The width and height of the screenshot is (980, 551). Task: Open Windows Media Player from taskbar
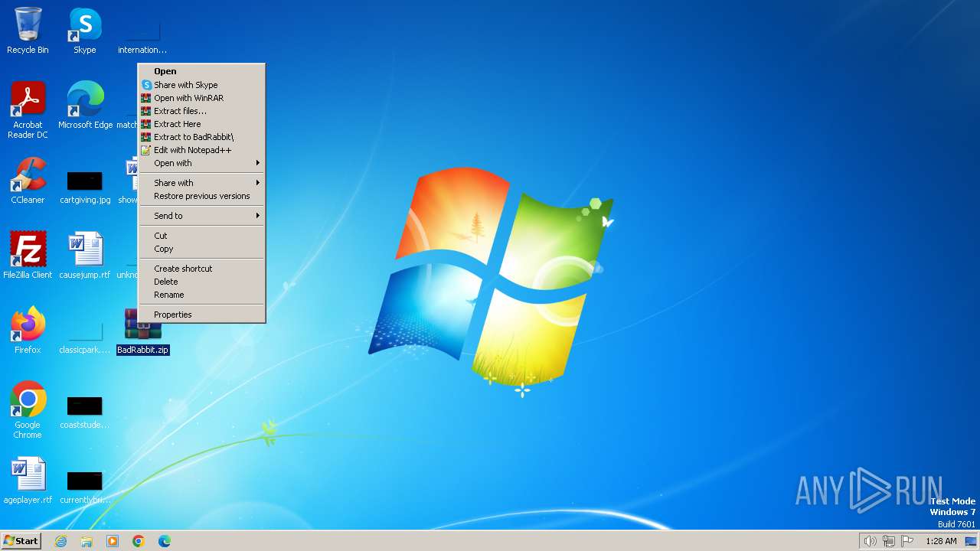click(x=113, y=541)
